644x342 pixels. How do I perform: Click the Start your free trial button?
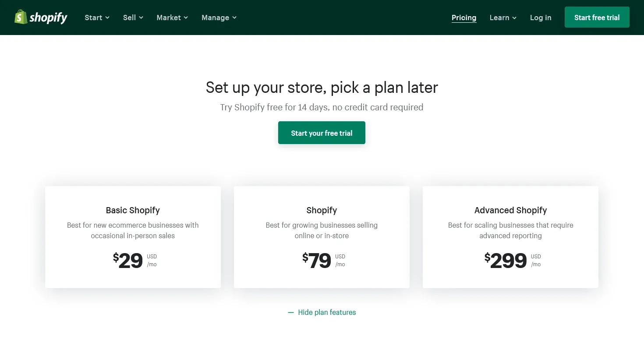point(322,133)
